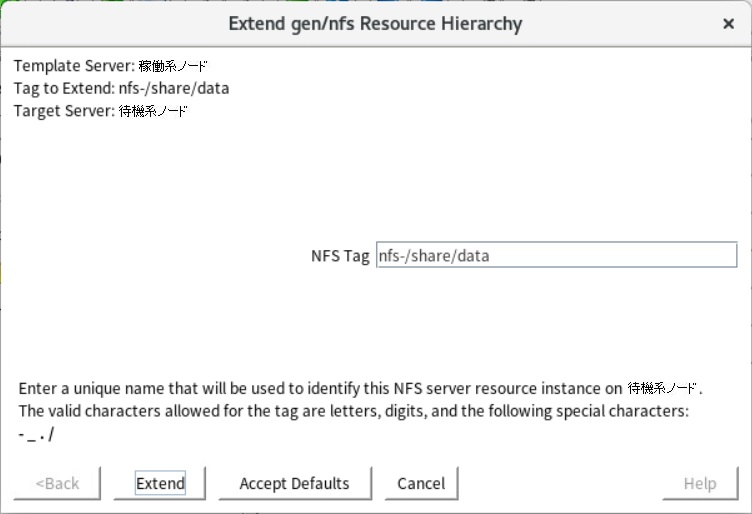The height and width of the screenshot is (514, 752).
Task: Select the Tag to Extend label
Action: click(x=64, y=88)
